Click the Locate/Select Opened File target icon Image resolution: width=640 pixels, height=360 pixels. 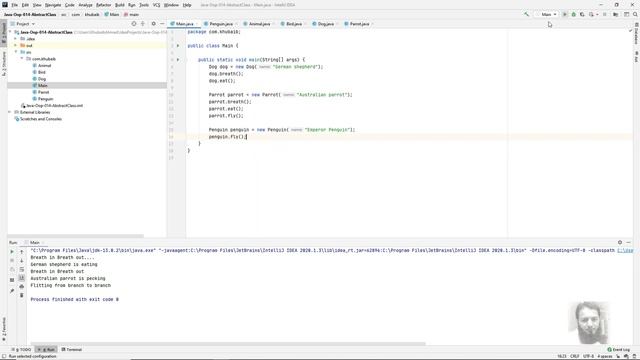pyautogui.click(x=134, y=24)
